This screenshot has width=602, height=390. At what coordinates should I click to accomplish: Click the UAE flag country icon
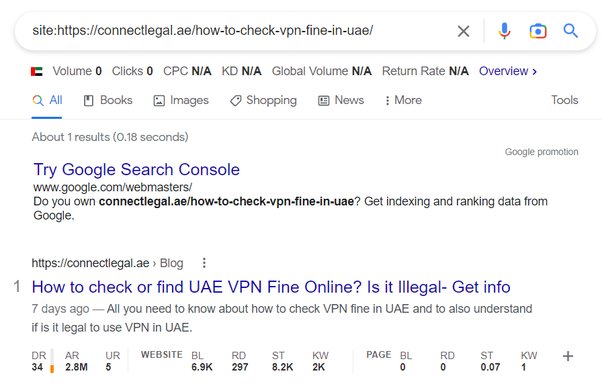click(x=37, y=71)
